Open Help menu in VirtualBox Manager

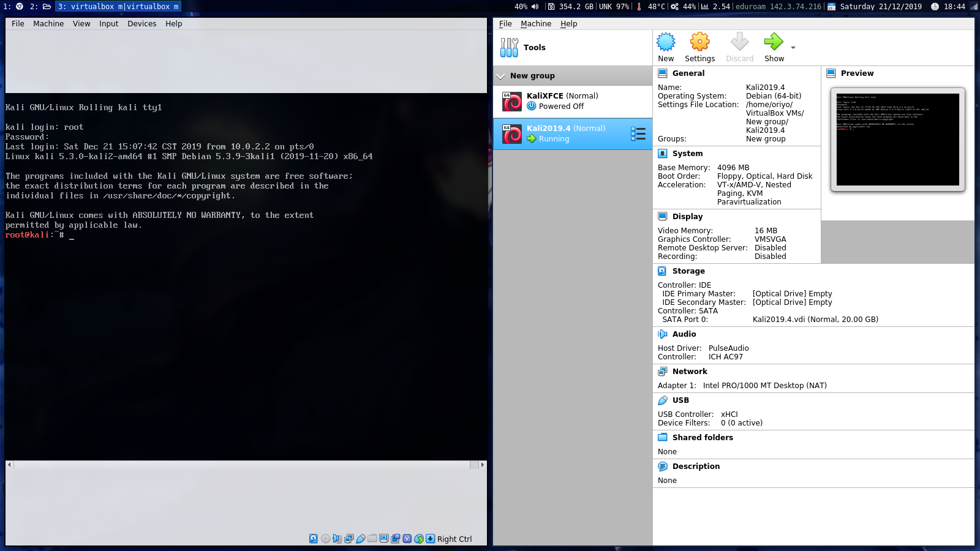(x=569, y=24)
